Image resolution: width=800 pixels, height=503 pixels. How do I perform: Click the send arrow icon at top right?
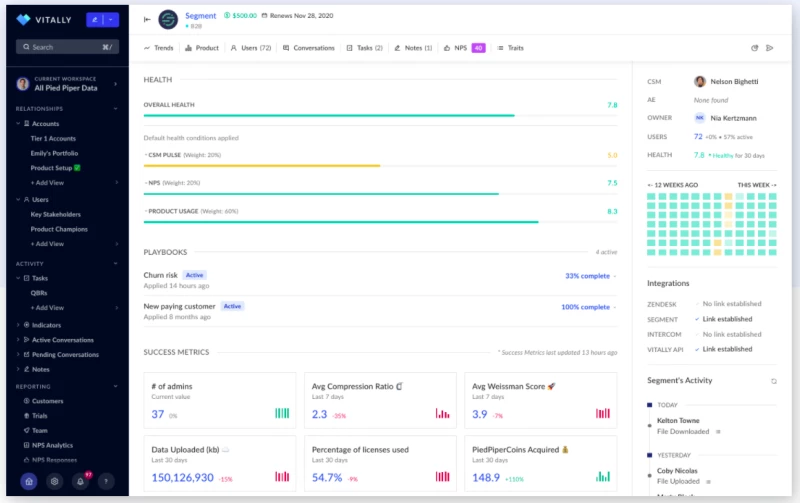point(770,48)
